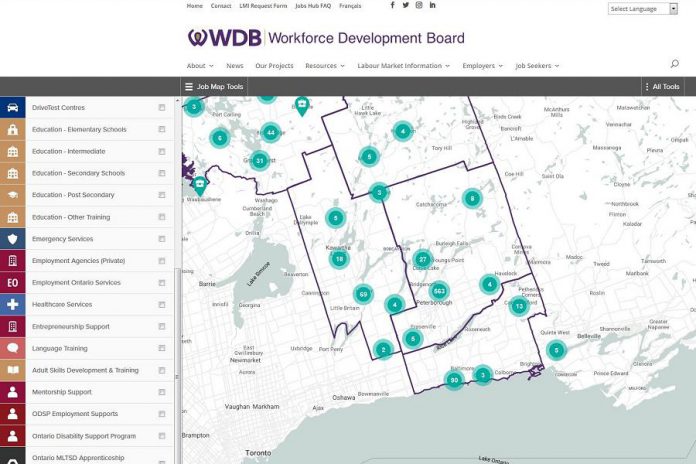
Task: Open Our Projects page
Action: pyautogui.click(x=274, y=66)
